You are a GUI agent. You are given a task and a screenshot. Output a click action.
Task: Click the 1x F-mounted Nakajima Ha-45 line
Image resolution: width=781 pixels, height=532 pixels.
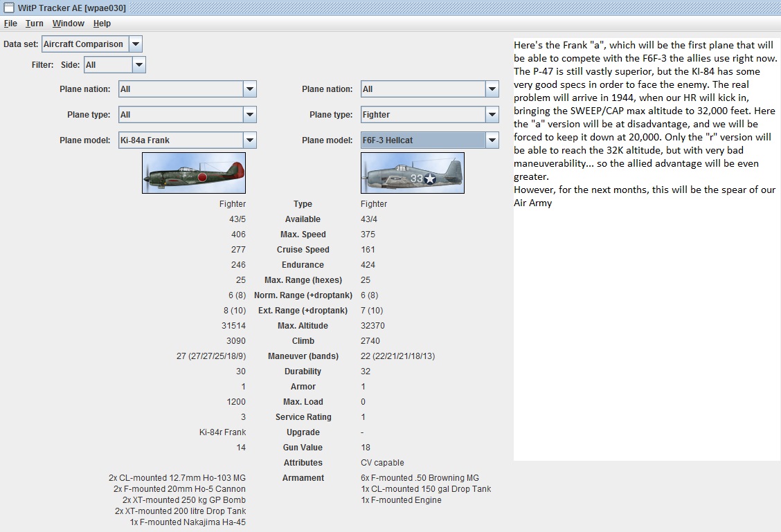click(188, 522)
